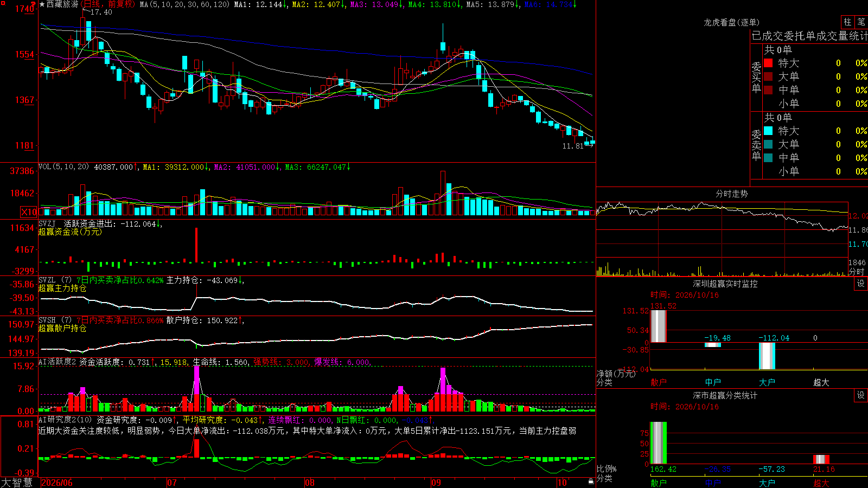Screen dimensions: 868x488
Task: Toggle the X10 volume scale box
Action: [x=29, y=212]
